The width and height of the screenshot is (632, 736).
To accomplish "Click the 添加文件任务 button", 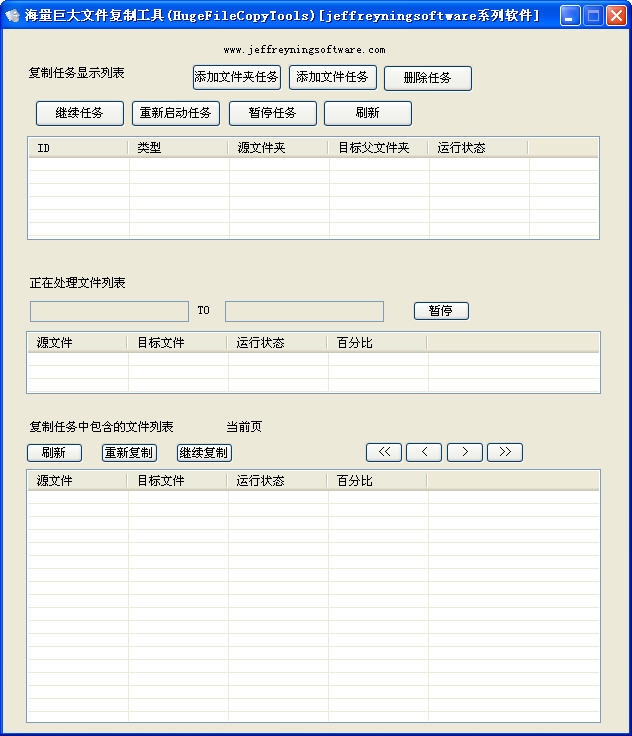I will point(332,77).
